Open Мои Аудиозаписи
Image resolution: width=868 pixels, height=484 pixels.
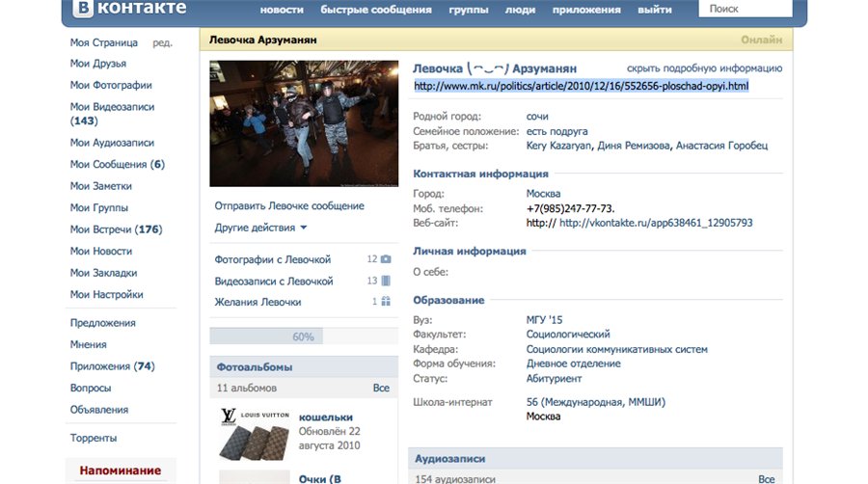(x=112, y=143)
